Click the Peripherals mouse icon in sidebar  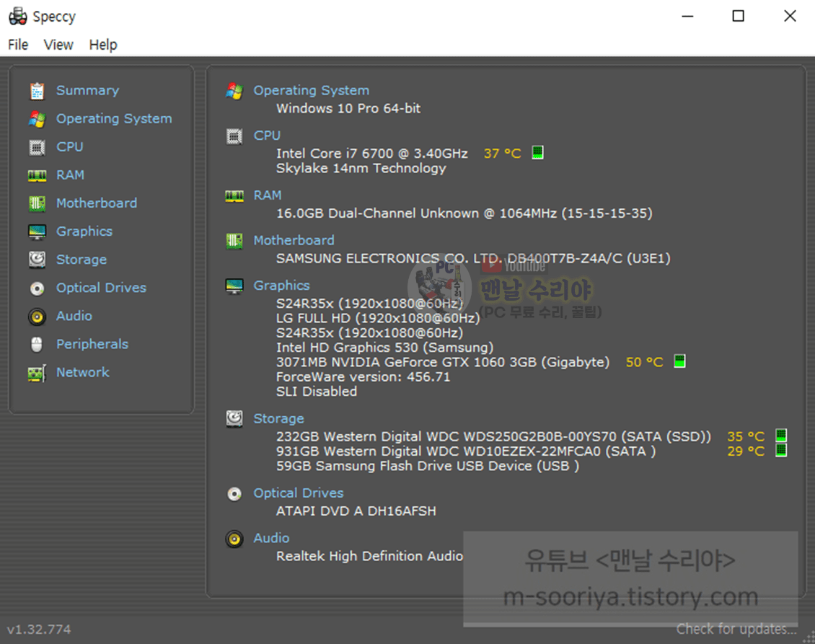tap(37, 345)
